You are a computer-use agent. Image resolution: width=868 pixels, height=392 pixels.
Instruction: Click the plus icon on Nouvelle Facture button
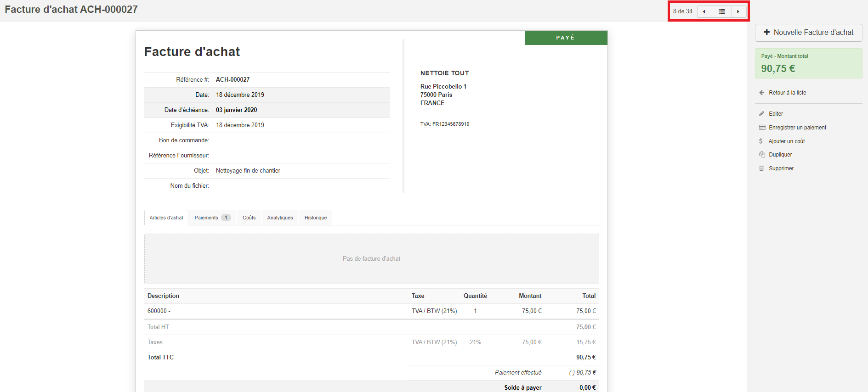pyautogui.click(x=766, y=33)
